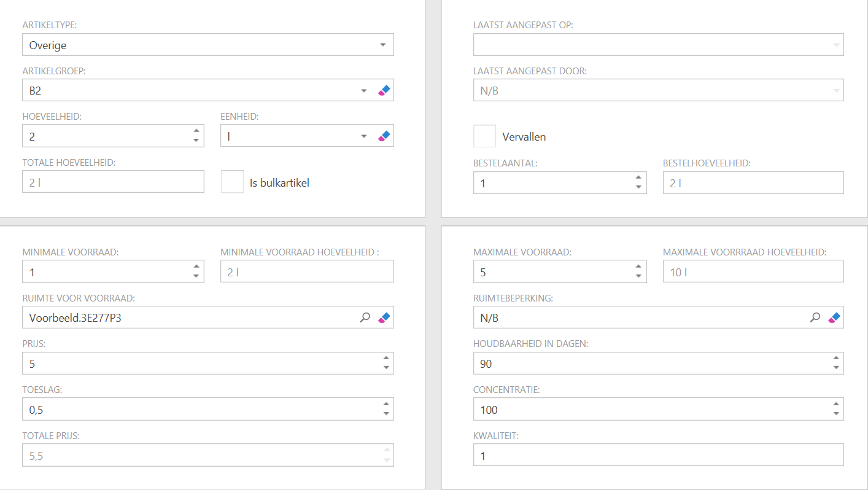Tick the Vervallen checkbox
This screenshot has height=490, width=868.
click(484, 136)
